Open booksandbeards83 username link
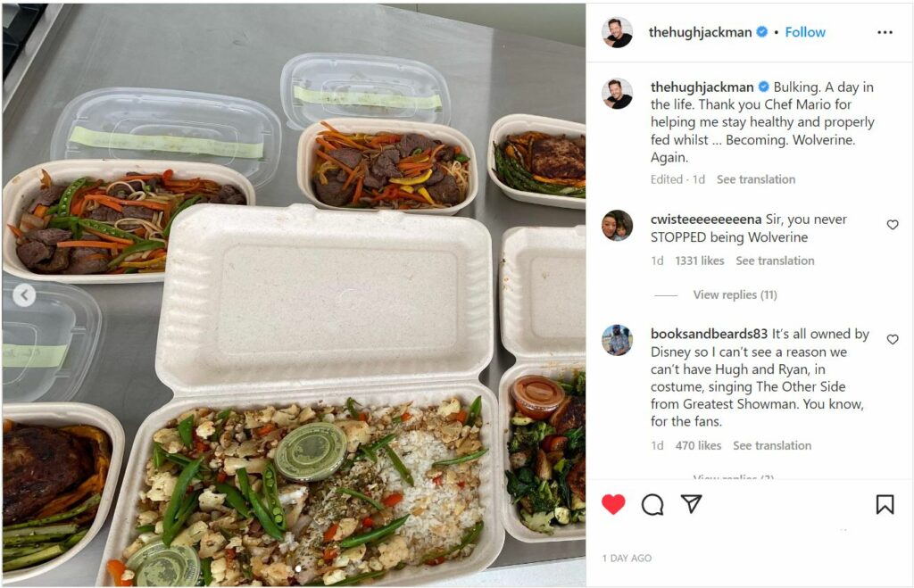 [709, 334]
